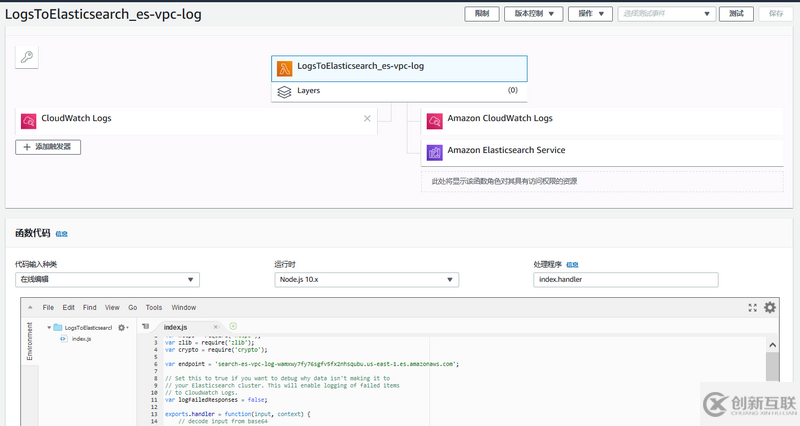The height and width of the screenshot is (426, 800).
Task: Open the Edit menu in editor
Action: pos(68,308)
